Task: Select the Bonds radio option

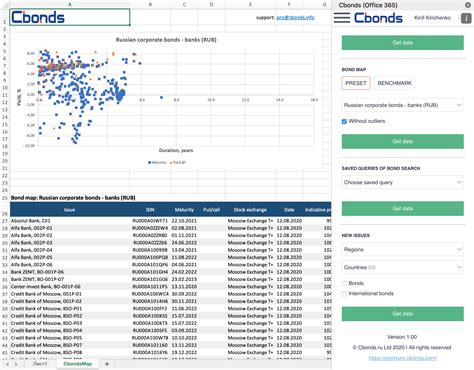Action: click(x=344, y=283)
